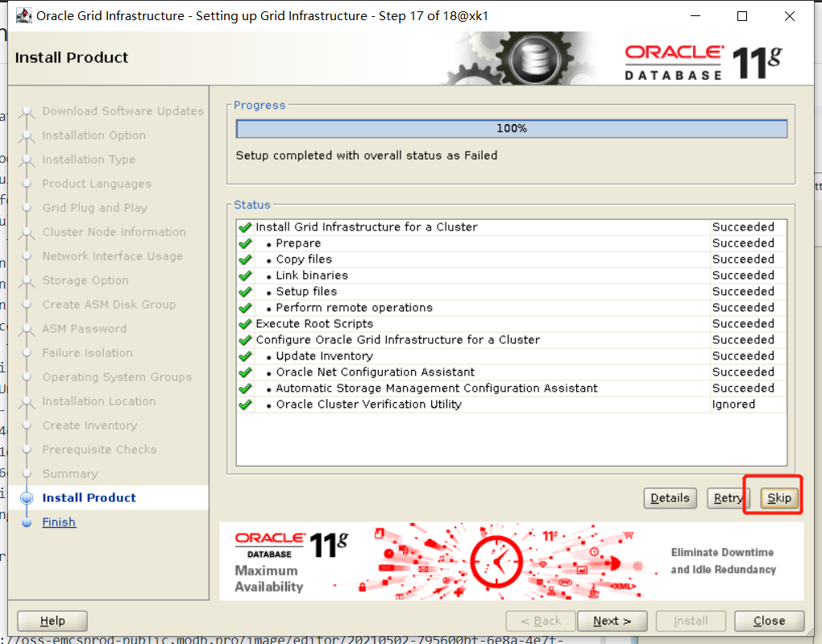Open Help for the installer
Screen dimensions: 822x644
click(x=52, y=621)
